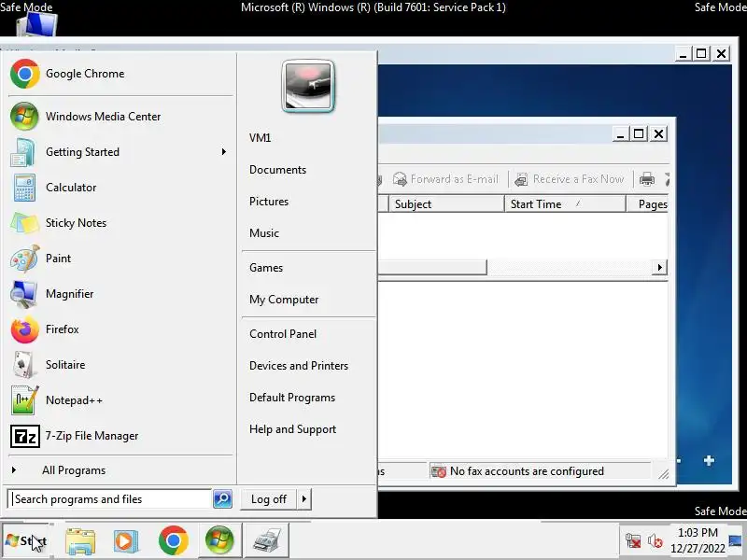Screen dimensions: 747x560
Task: Open Music from Start menu
Action: pyautogui.click(x=264, y=232)
